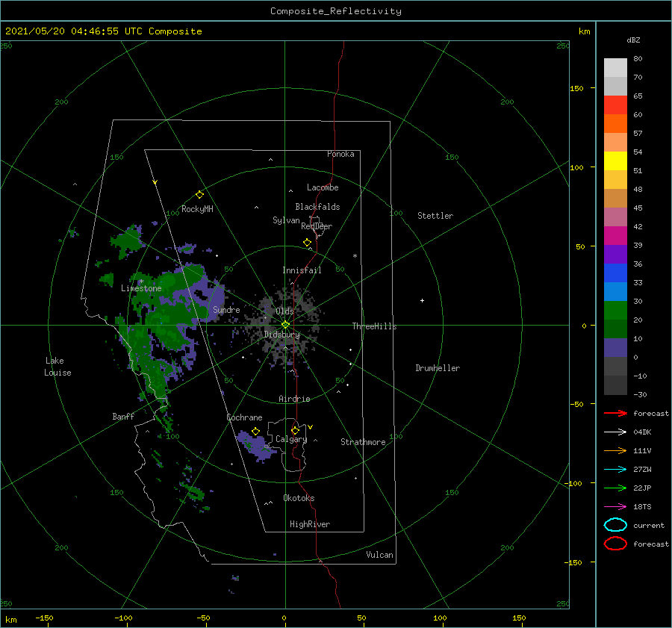Click the royal blue band between 36 and 33

click(615, 273)
